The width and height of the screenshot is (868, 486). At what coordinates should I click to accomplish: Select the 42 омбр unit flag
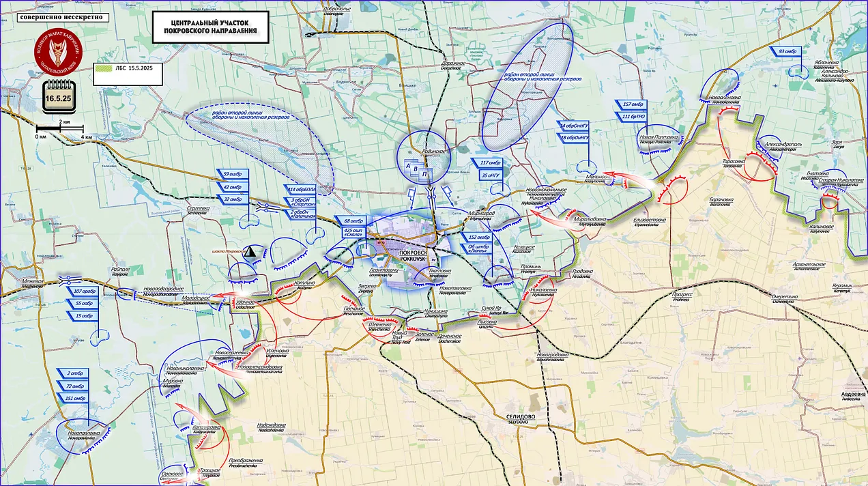click(233, 186)
